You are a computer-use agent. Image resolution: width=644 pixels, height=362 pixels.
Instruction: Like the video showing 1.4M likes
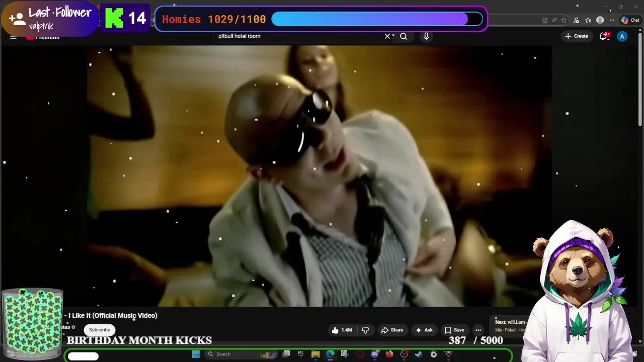click(x=342, y=330)
